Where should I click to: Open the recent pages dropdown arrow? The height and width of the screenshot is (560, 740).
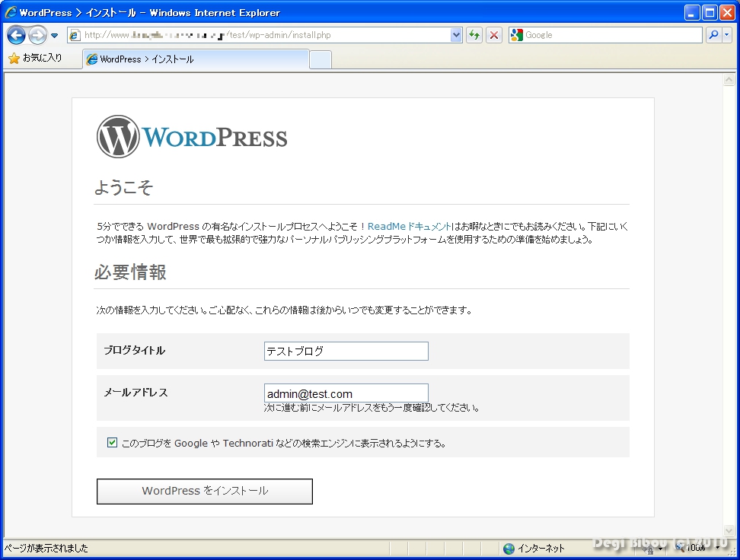[x=54, y=36]
